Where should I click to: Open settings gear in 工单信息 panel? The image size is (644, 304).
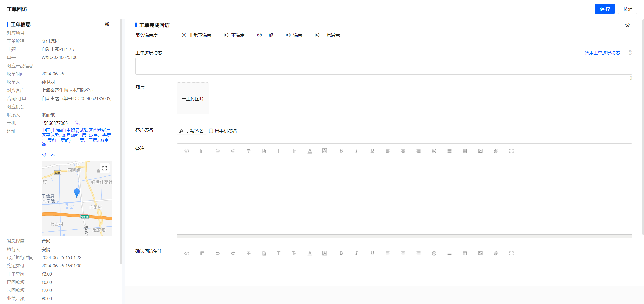107,24
